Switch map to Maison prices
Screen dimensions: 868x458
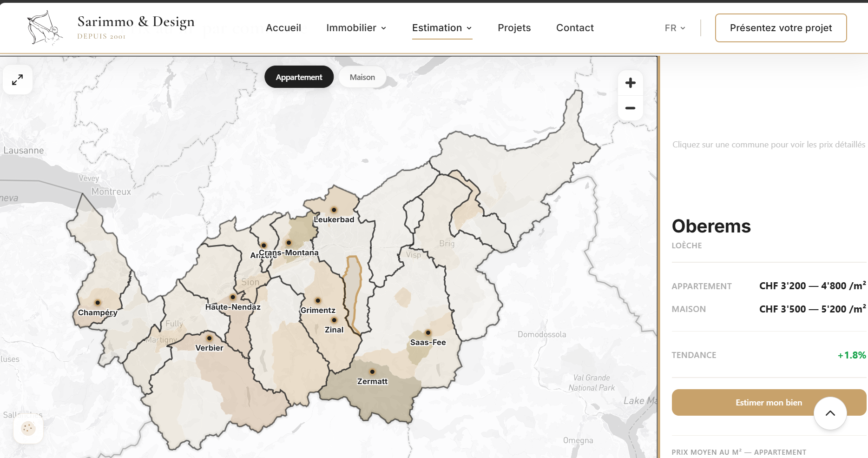click(362, 77)
